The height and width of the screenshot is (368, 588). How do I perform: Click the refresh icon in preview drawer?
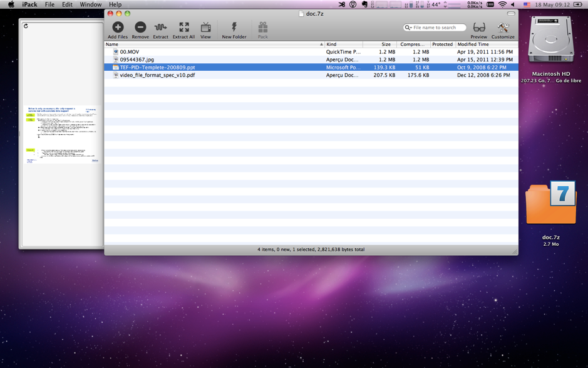pyautogui.click(x=26, y=26)
